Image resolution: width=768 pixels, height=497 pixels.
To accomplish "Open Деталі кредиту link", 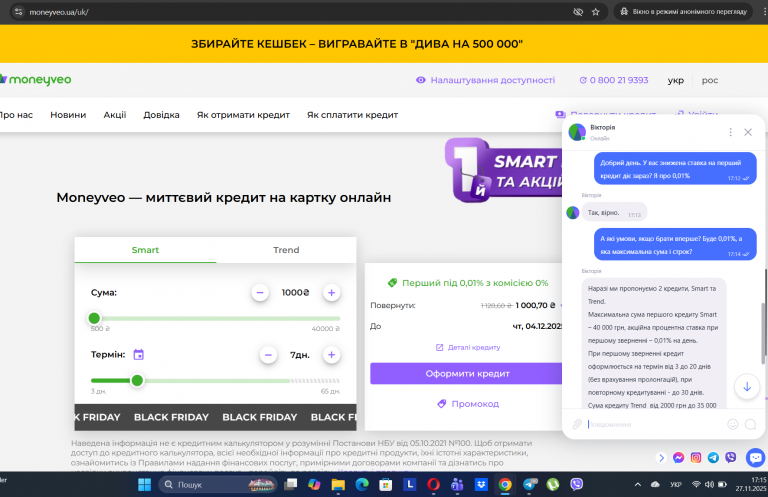I will (468, 347).
